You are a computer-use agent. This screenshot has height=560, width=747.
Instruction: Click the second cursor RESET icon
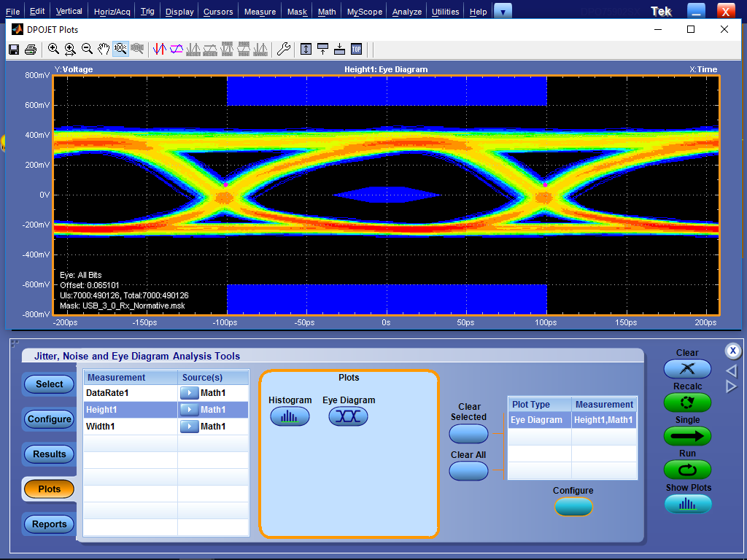[210, 49]
